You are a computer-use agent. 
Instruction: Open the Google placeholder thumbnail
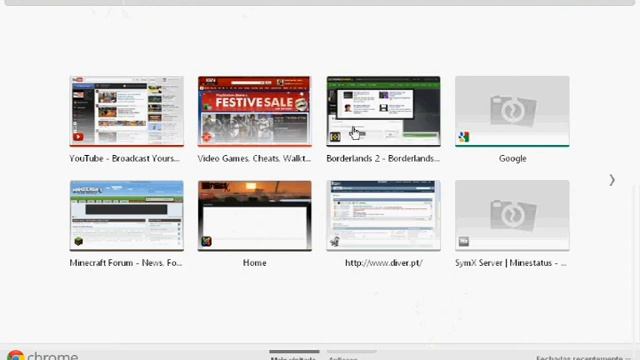point(512,111)
